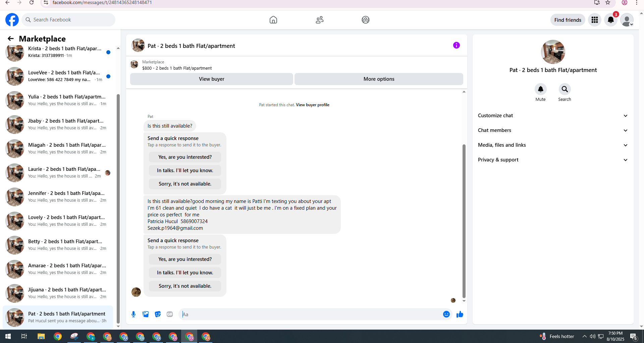644x343 pixels.
Task: Open the account profile avatar menu
Action: click(x=627, y=20)
